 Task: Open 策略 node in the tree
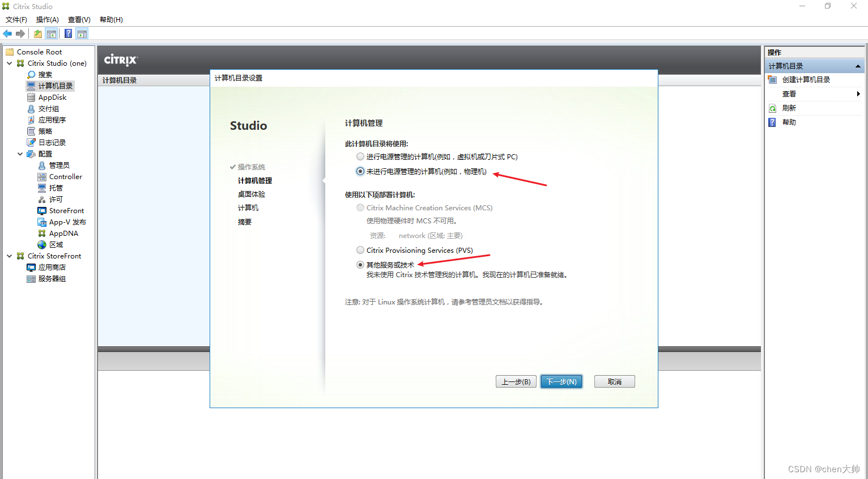click(x=45, y=131)
